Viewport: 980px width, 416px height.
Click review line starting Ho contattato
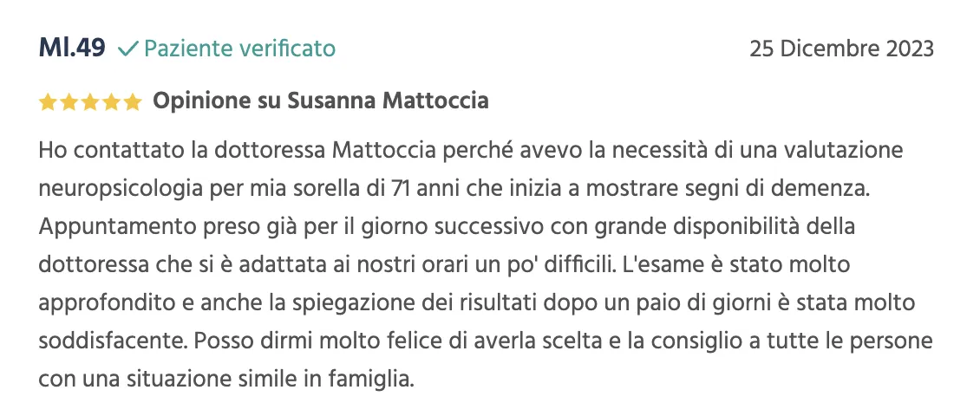tap(471, 151)
